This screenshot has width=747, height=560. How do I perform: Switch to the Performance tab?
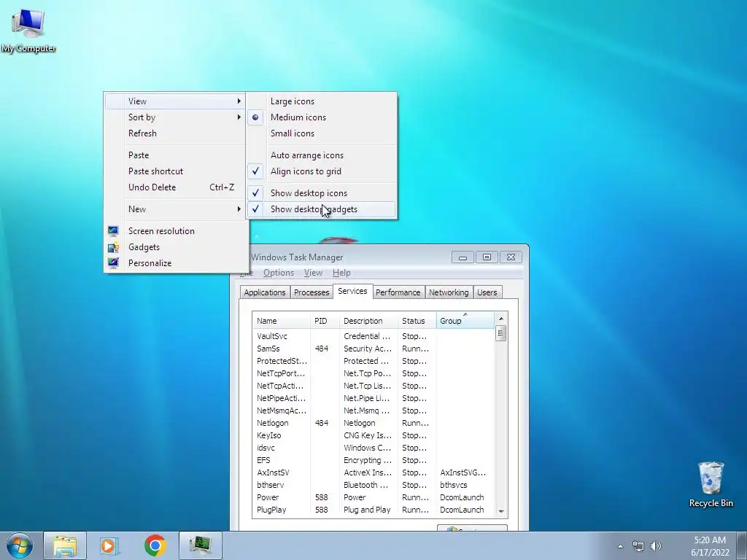coord(398,292)
